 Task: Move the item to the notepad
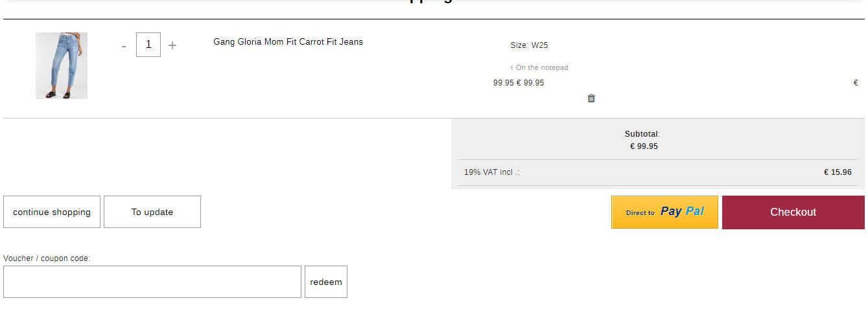(x=539, y=67)
